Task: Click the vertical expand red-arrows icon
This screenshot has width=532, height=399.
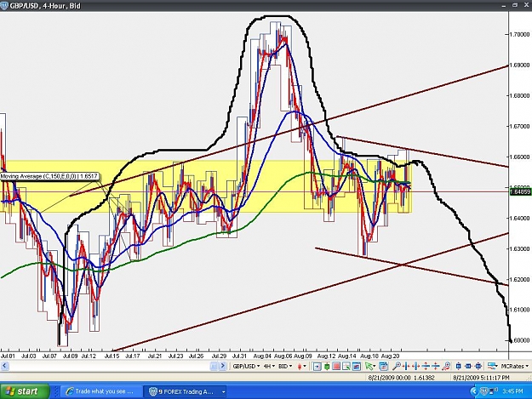Action: pos(426,366)
